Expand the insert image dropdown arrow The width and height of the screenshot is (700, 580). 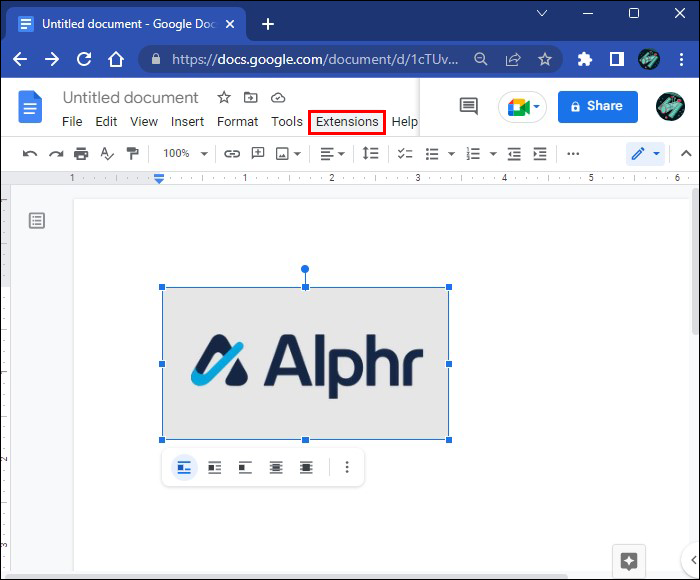click(x=297, y=154)
